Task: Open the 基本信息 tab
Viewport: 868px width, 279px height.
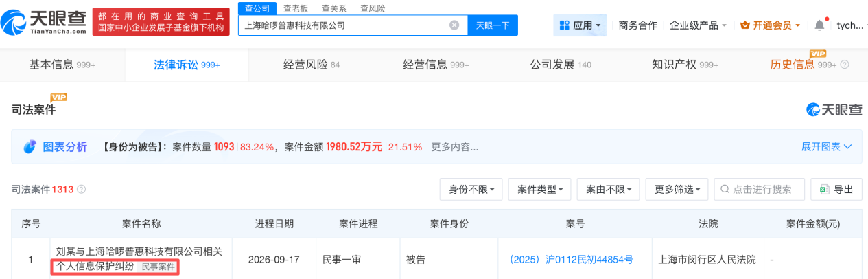Action: tap(62, 65)
